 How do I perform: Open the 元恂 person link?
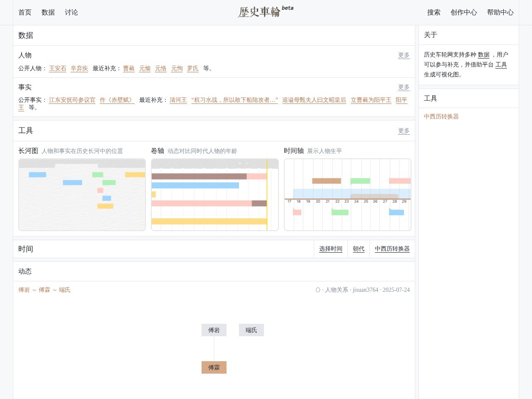[x=177, y=69]
